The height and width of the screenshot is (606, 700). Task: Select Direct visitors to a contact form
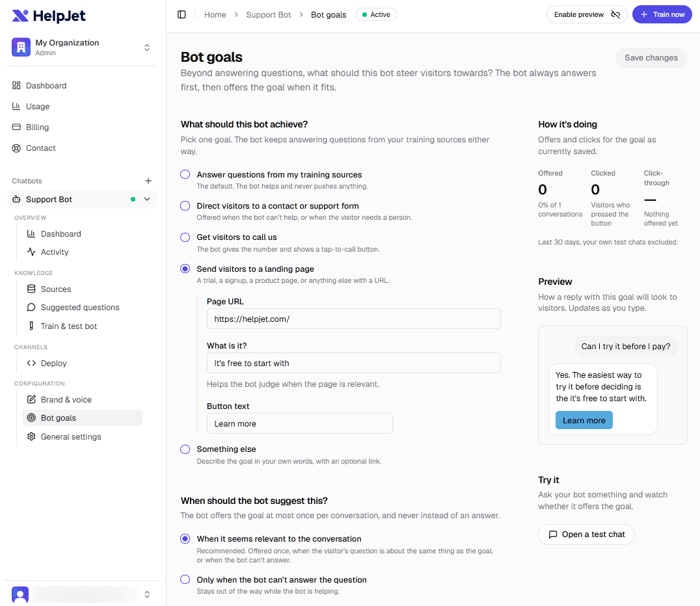click(185, 205)
